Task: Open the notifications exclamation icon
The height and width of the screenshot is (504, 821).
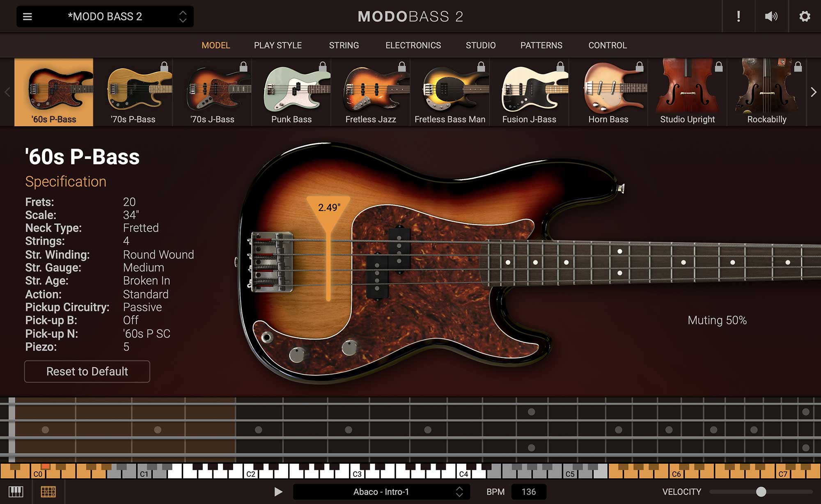Action: coord(738,16)
